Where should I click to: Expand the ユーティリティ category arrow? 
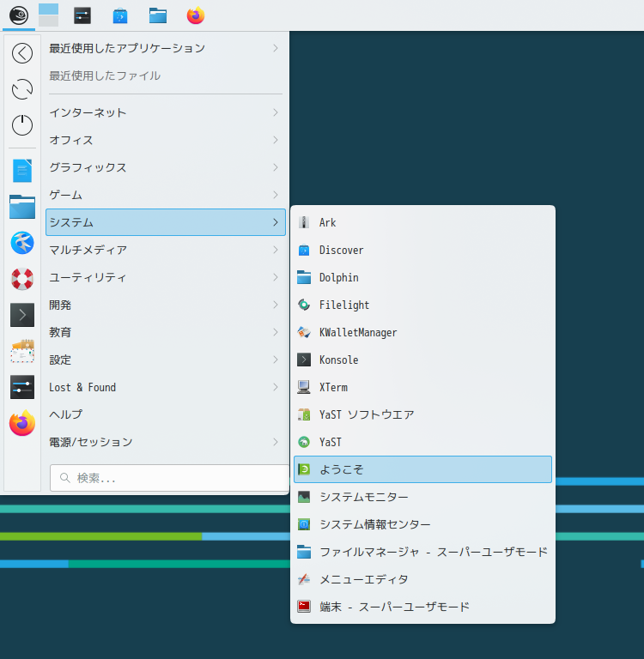(276, 277)
